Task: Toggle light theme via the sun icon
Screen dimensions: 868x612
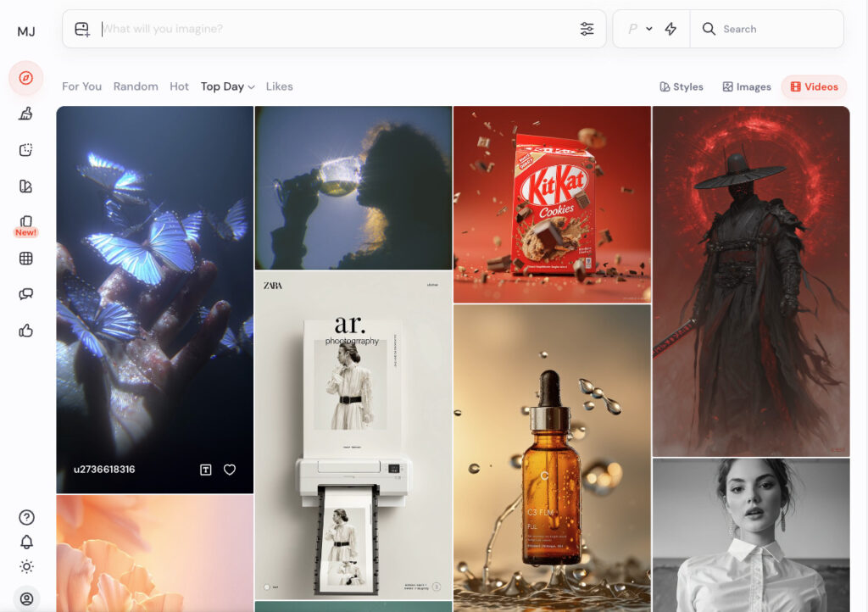Action: coord(26,567)
